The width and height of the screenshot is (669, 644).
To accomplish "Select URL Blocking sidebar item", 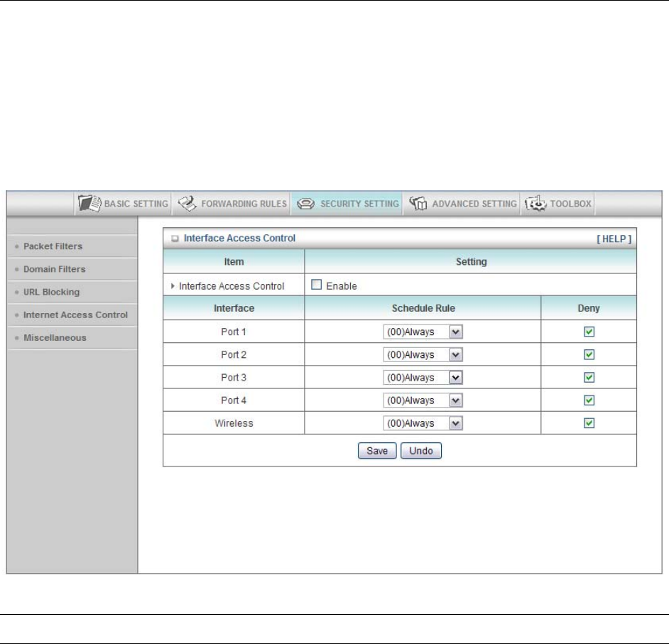I will point(51,292).
